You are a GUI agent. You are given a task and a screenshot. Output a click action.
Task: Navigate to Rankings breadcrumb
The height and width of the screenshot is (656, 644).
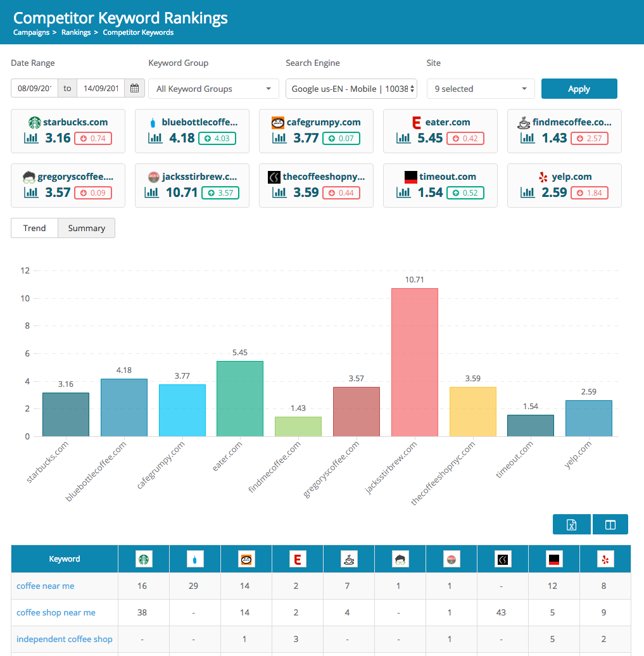(76, 32)
